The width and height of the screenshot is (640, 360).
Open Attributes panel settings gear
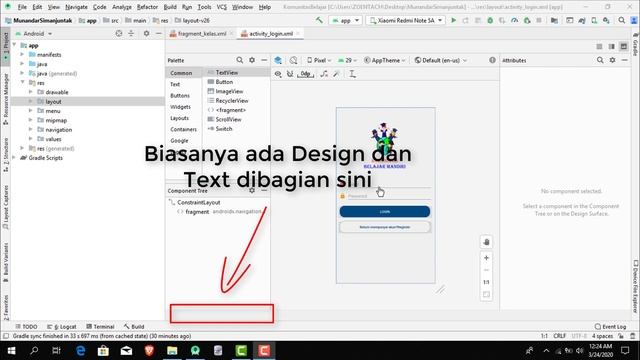(x=612, y=60)
